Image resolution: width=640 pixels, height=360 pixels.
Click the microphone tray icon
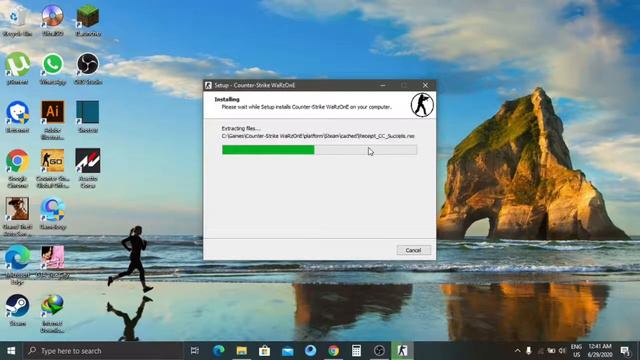[x=529, y=351]
